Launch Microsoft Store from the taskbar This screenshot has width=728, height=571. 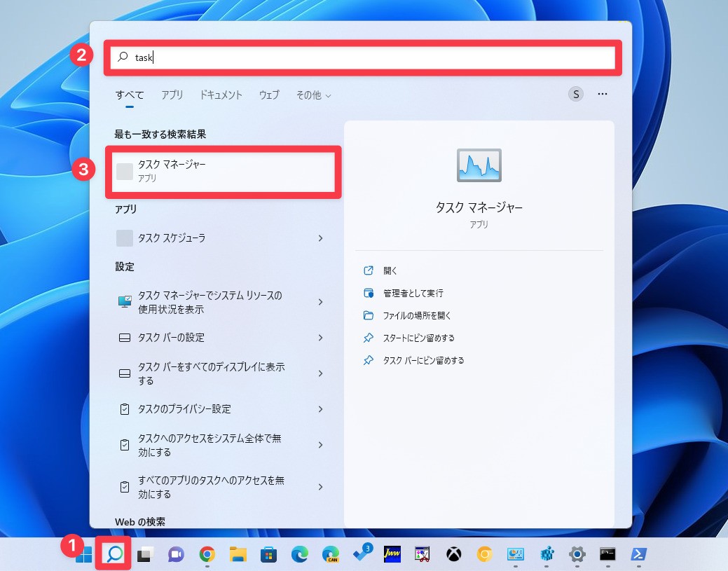(x=269, y=553)
